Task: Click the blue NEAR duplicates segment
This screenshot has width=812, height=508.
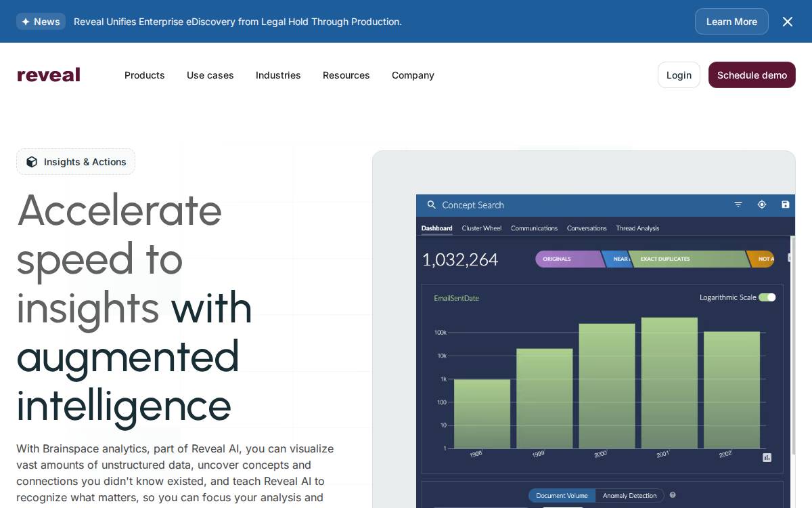Action: (x=617, y=259)
